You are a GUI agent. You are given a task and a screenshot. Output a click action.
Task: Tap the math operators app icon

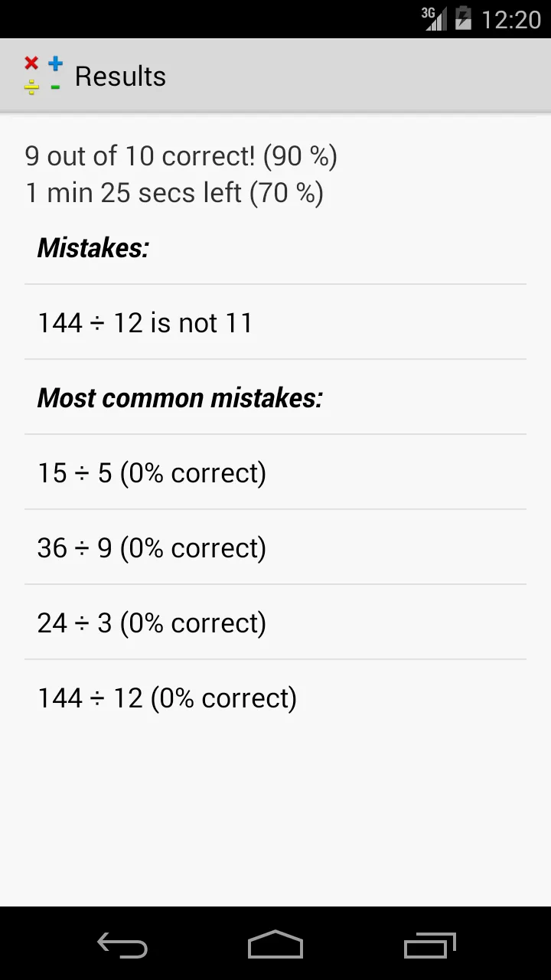pos(44,76)
